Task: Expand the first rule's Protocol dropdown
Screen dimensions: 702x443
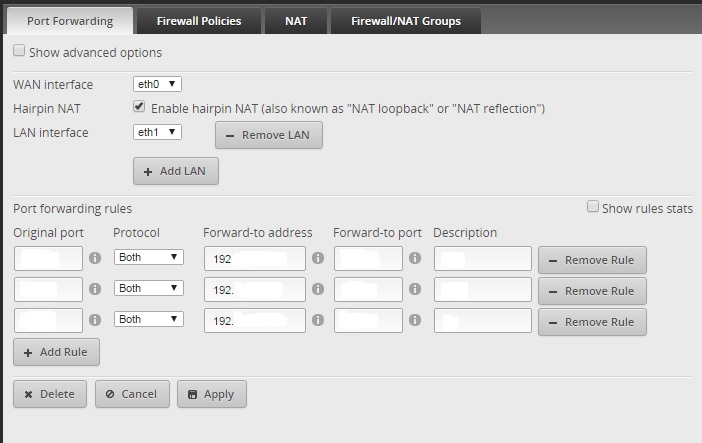Action: (149, 257)
